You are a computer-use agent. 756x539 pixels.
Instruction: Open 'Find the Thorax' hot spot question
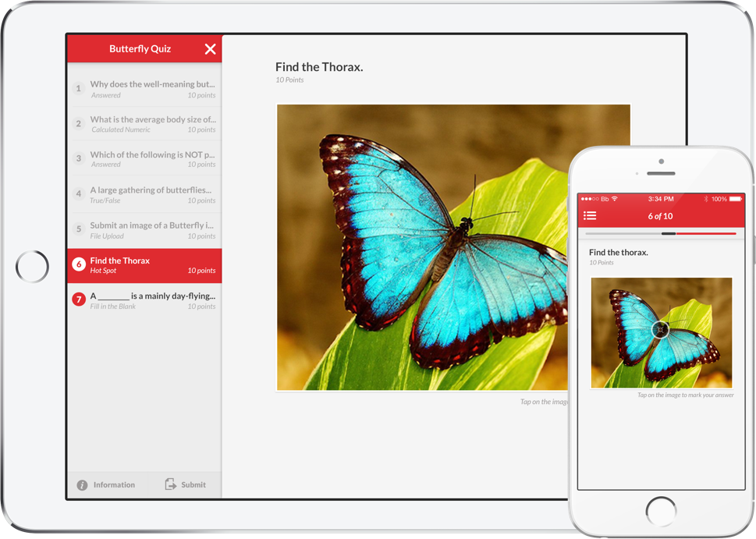[144, 265]
